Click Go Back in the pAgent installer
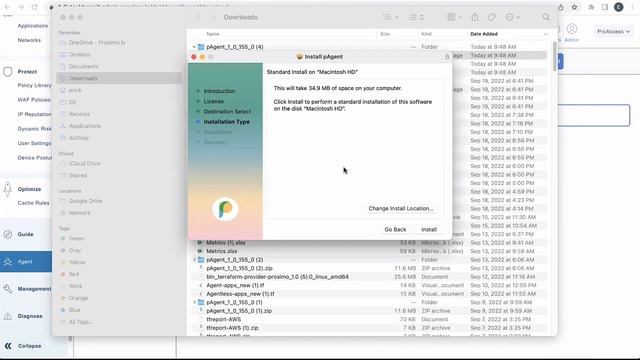 (395, 229)
